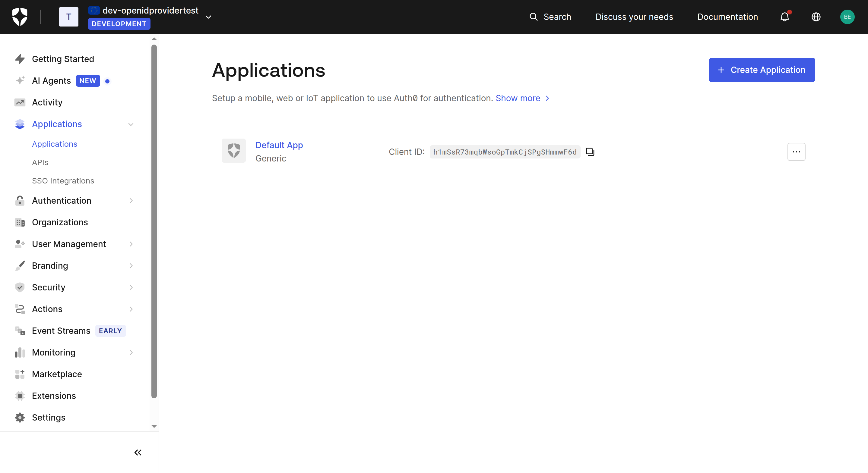The height and width of the screenshot is (473, 868).
Task: Click the Default App shield thumbnail
Action: point(233,151)
